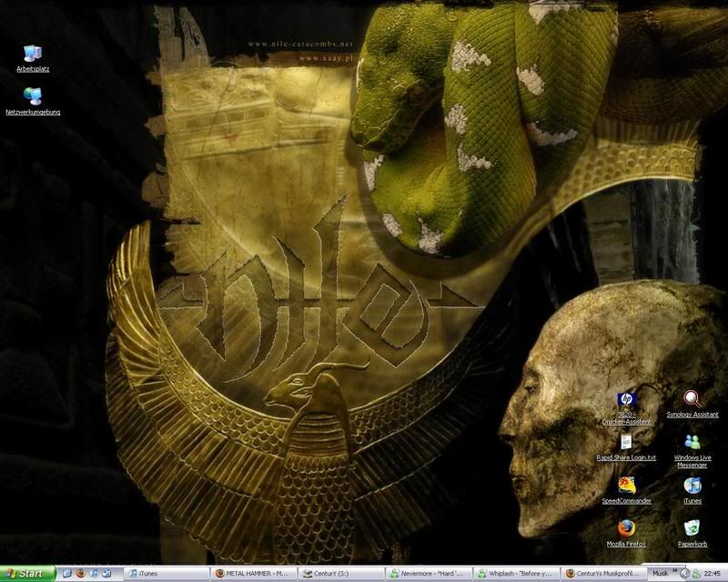Select the Windows Live Messenger shortcut
The image size is (728, 582).
(x=693, y=451)
